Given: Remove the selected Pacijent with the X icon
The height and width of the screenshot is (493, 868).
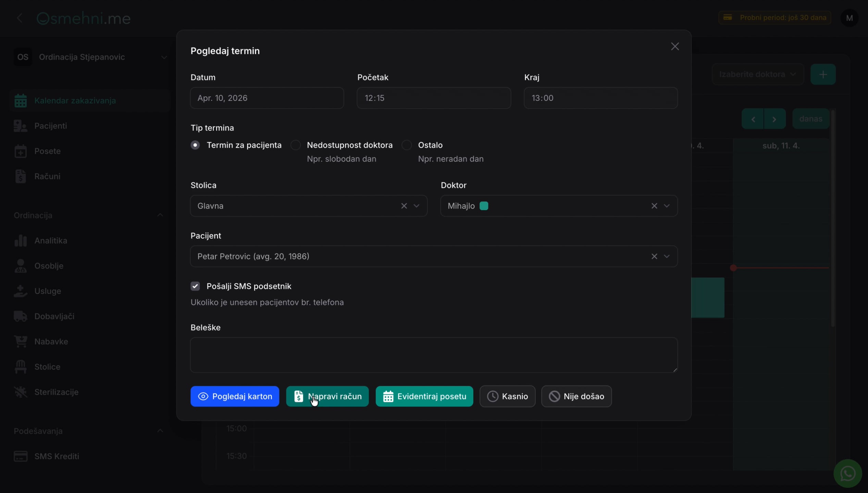Looking at the screenshot, I should point(654,256).
